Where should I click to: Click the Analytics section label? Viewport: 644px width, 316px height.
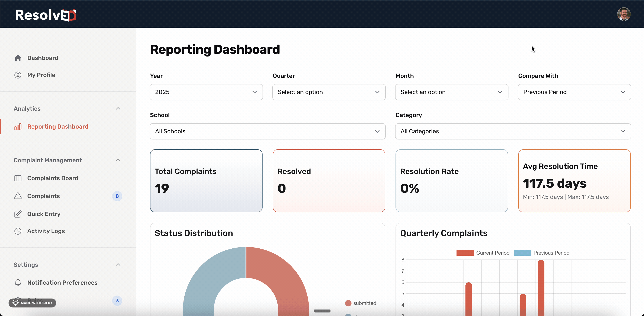pos(27,109)
